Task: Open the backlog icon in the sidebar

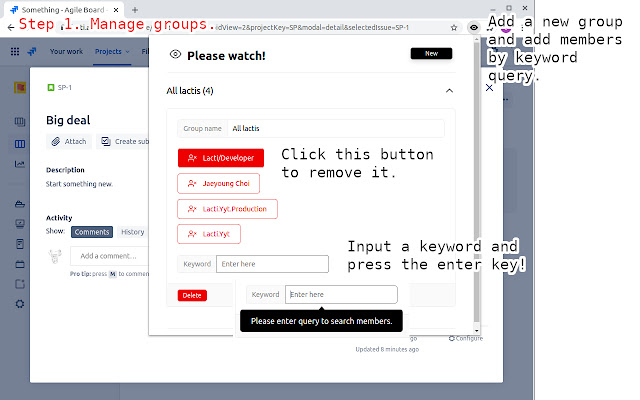Action: click(20, 122)
